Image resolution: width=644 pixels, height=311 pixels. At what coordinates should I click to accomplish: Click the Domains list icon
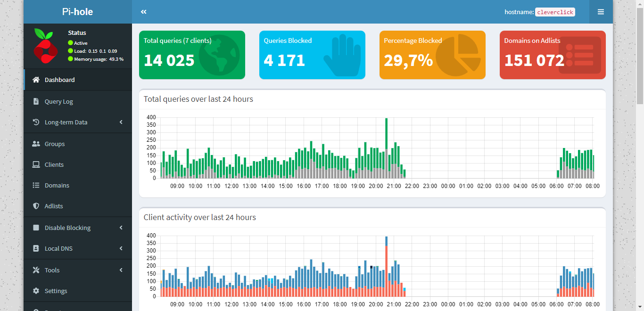pos(36,185)
